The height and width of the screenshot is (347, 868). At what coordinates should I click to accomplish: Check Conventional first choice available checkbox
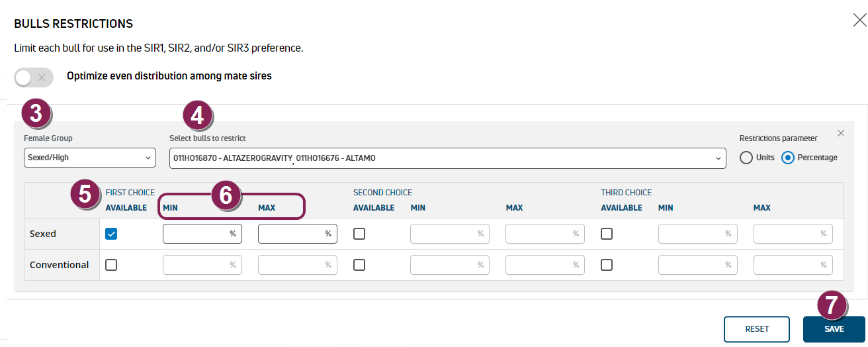pos(111,265)
